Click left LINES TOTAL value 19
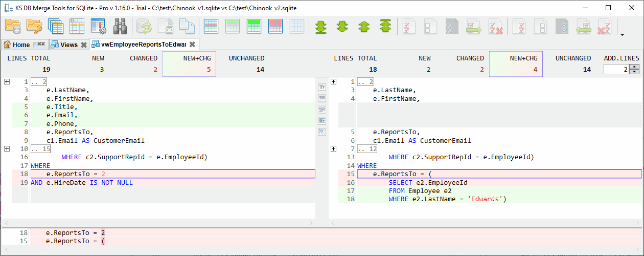The image size is (644, 256). pyautogui.click(x=46, y=70)
